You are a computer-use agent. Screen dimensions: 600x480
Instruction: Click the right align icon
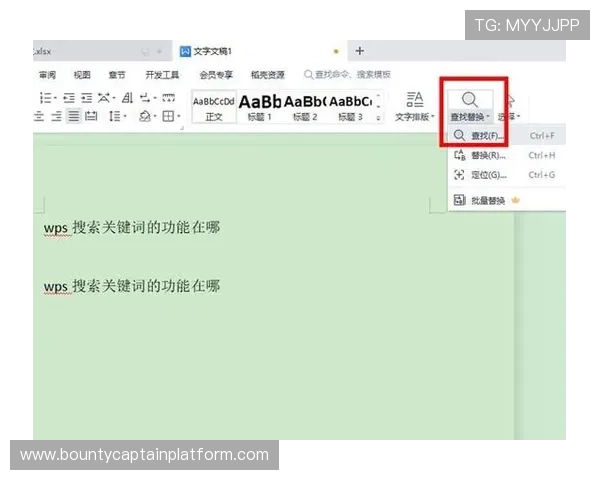[x=57, y=116]
